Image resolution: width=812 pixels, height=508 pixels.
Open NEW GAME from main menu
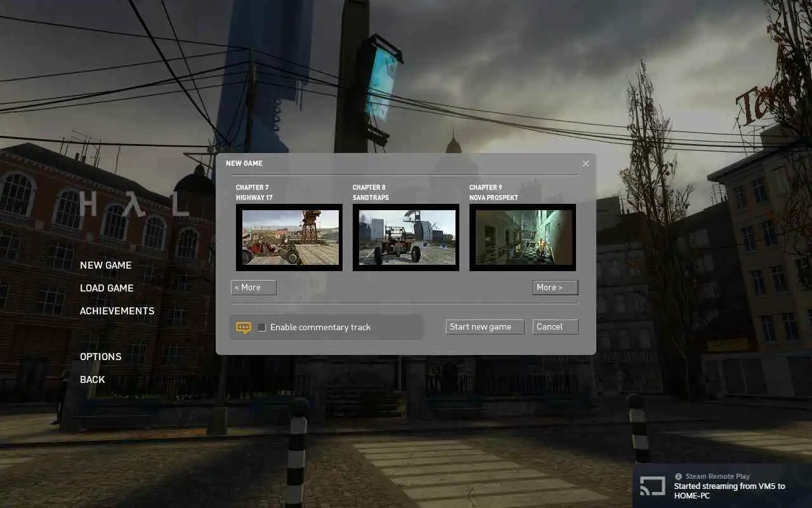click(x=106, y=265)
